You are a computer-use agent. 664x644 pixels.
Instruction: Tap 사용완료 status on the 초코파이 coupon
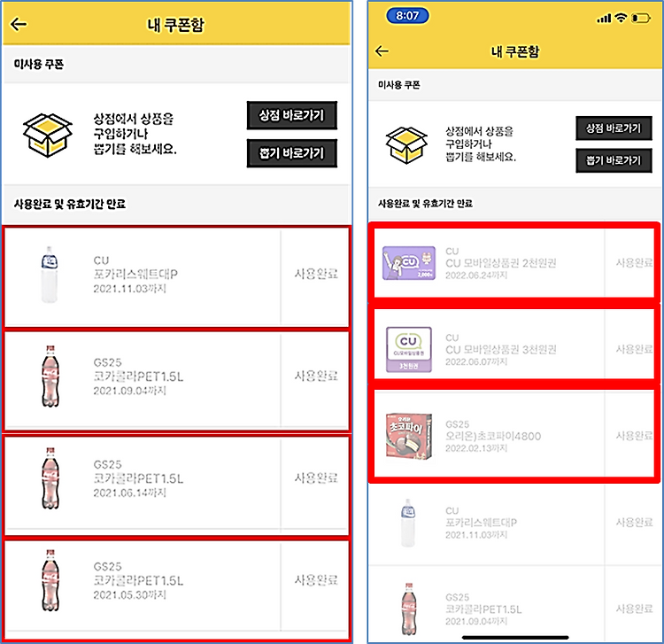click(x=634, y=436)
